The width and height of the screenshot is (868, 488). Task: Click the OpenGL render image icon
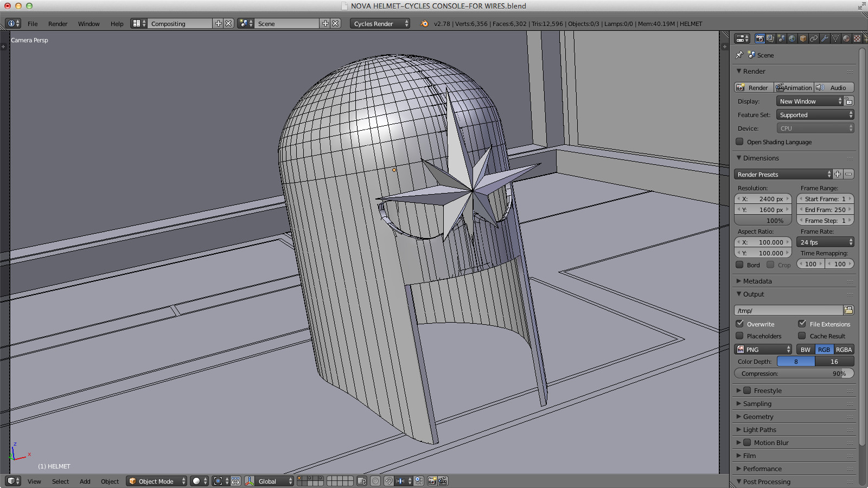(x=432, y=481)
